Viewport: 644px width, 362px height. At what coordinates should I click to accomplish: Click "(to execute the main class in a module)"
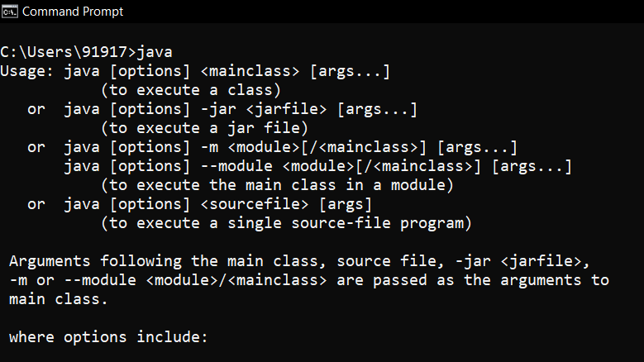click(276, 185)
